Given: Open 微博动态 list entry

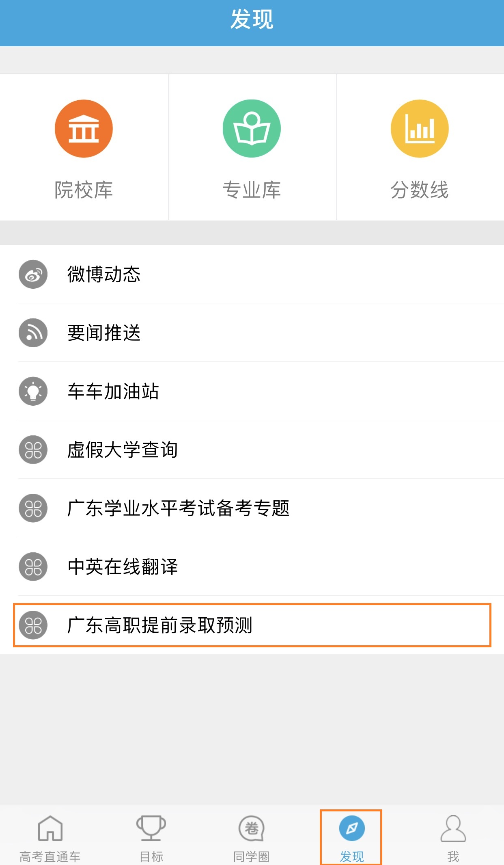Looking at the screenshot, I should (104, 275).
